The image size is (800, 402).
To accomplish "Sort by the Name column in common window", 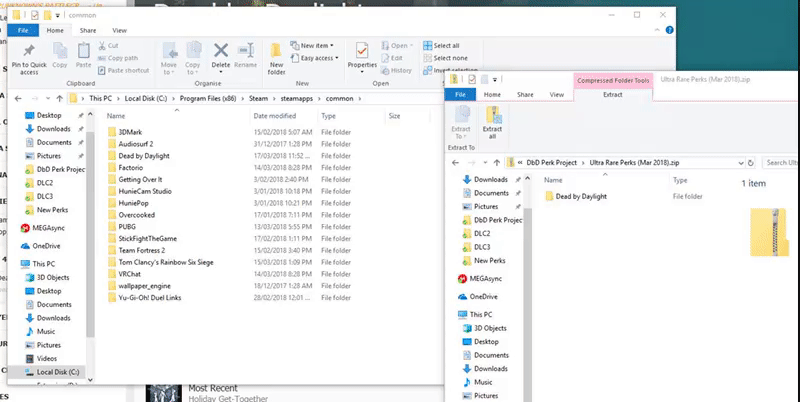I will (x=116, y=116).
